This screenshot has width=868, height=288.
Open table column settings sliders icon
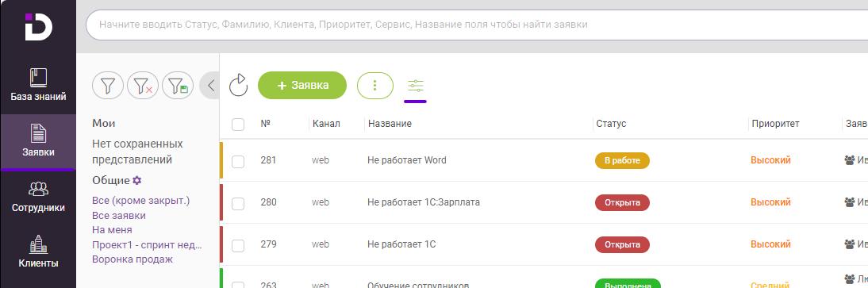click(415, 86)
